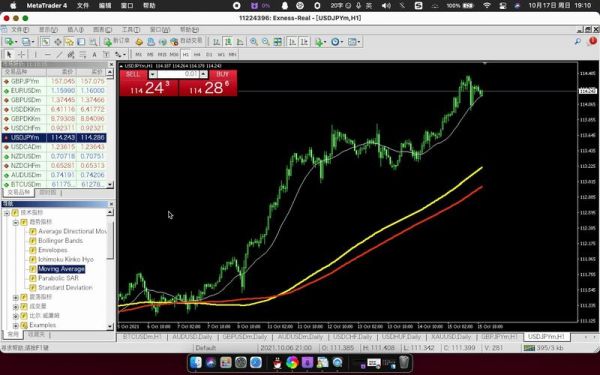Click the BUY 114.28 button

click(x=208, y=88)
